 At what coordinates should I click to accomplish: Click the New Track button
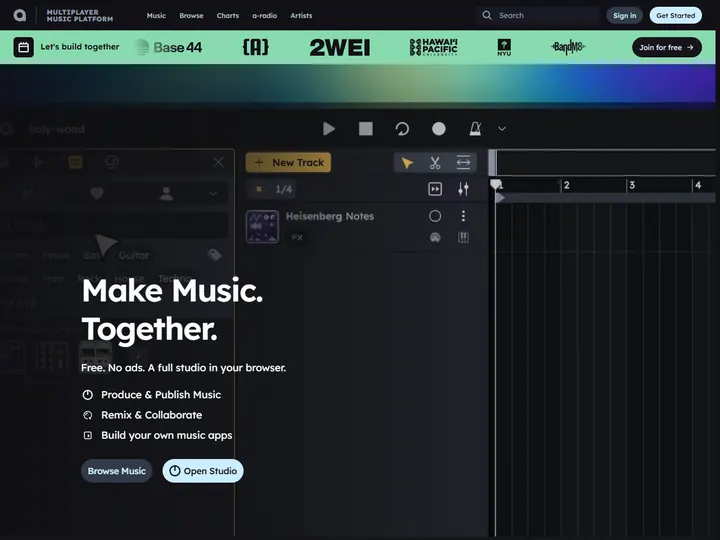[288, 163]
